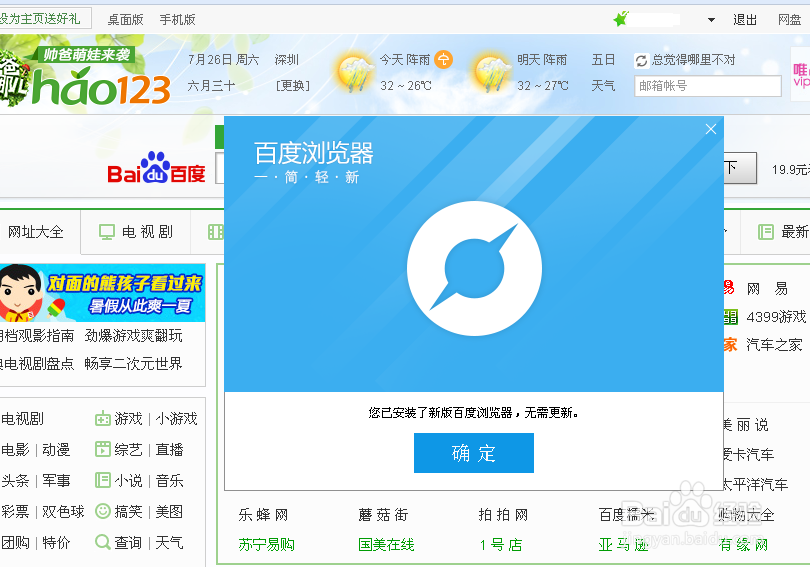Open 亚马逊 link
This screenshot has width=810, height=567.
pyautogui.click(x=624, y=545)
